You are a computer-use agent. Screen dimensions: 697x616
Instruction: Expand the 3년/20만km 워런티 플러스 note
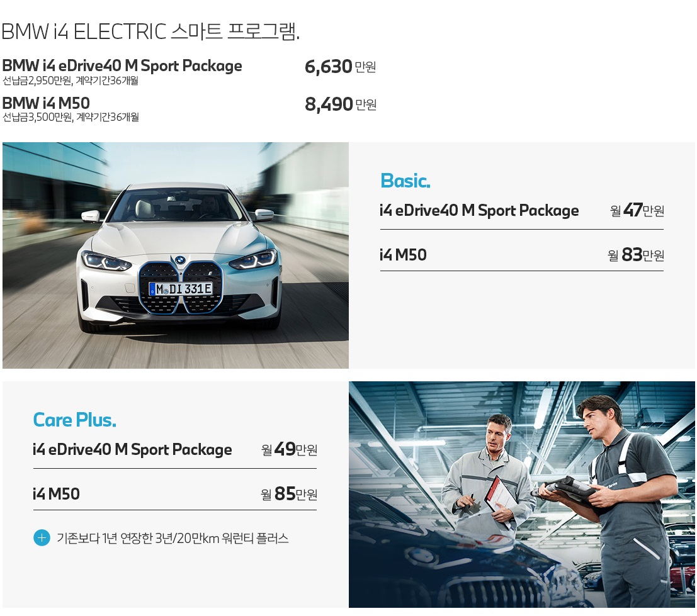point(173,538)
